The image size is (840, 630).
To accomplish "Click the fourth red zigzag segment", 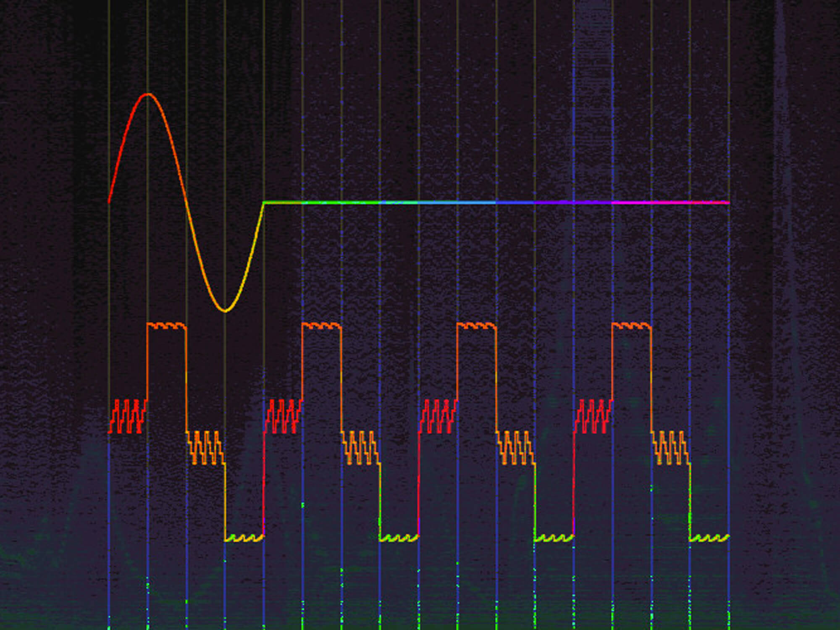I will pyautogui.click(x=593, y=417).
